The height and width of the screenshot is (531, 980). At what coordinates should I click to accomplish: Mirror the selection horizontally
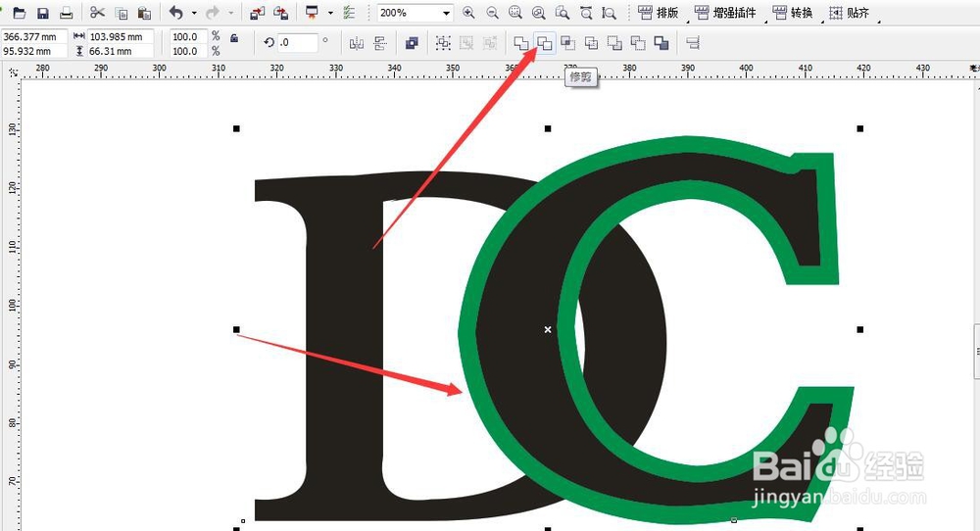pyautogui.click(x=357, y=43)
